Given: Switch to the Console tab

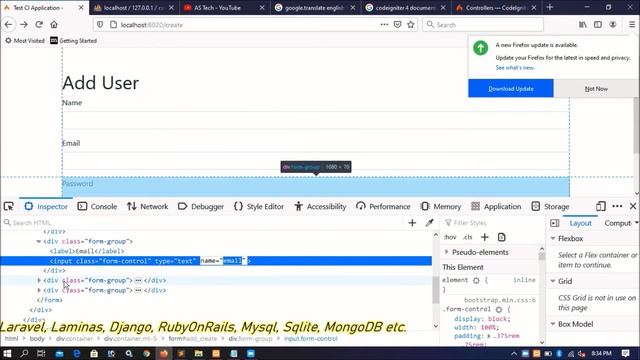Looking at the screenshot, I should click(97, 207).
